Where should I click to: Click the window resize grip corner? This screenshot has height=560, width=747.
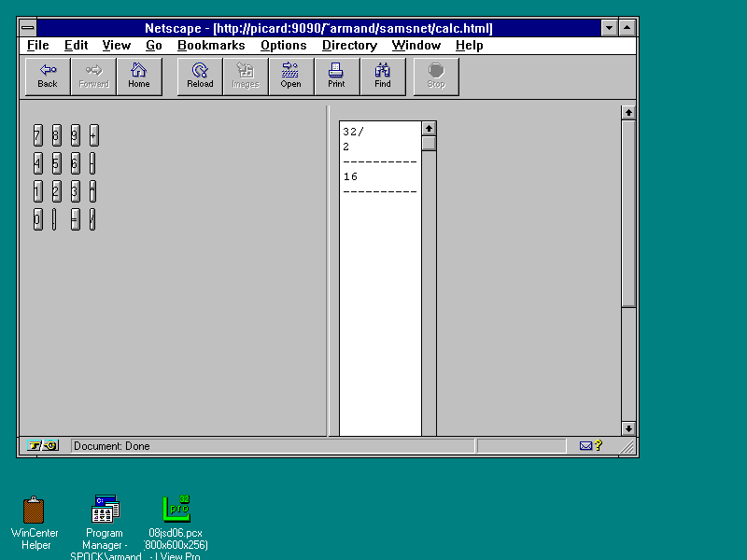[x=627, y=446]
